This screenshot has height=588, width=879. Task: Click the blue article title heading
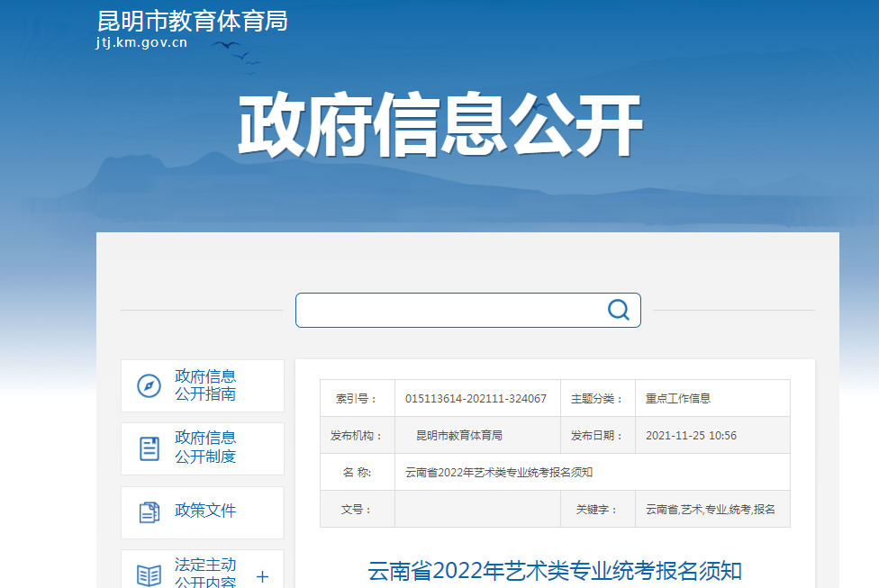[555, 571]
